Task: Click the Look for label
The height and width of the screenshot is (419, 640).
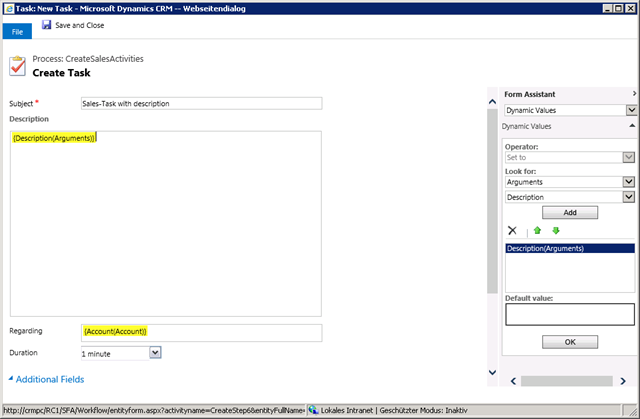Action: [520, 171]
